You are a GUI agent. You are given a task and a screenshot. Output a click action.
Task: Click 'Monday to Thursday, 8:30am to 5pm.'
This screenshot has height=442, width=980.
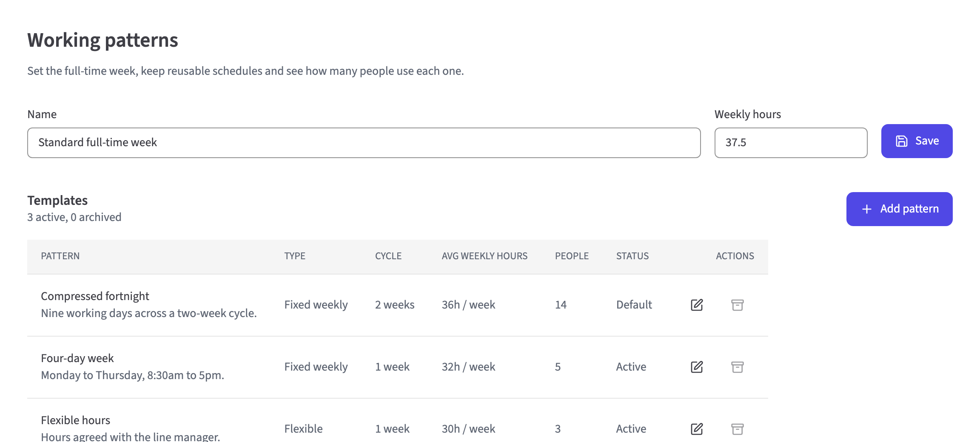coord(132,375)
